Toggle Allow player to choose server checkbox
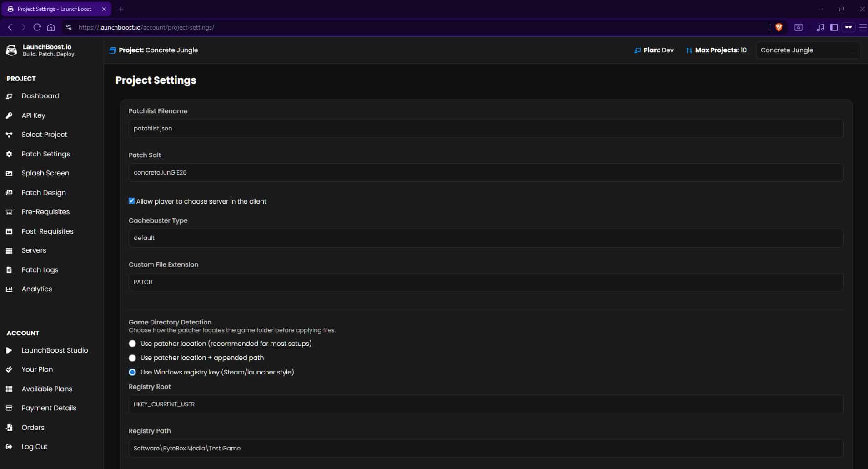The image size is (868, 469). pyautogui.click(x=131, y=201)
